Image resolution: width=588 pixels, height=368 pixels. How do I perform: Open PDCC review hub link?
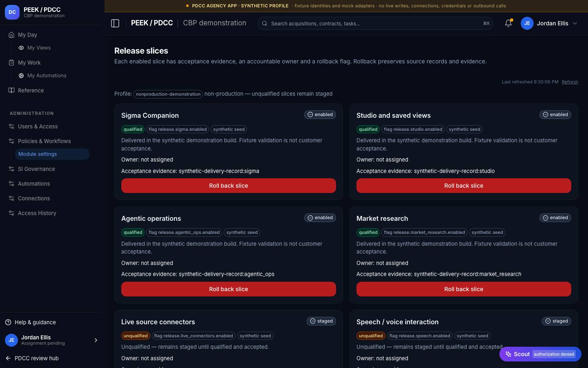click(37, 358)
